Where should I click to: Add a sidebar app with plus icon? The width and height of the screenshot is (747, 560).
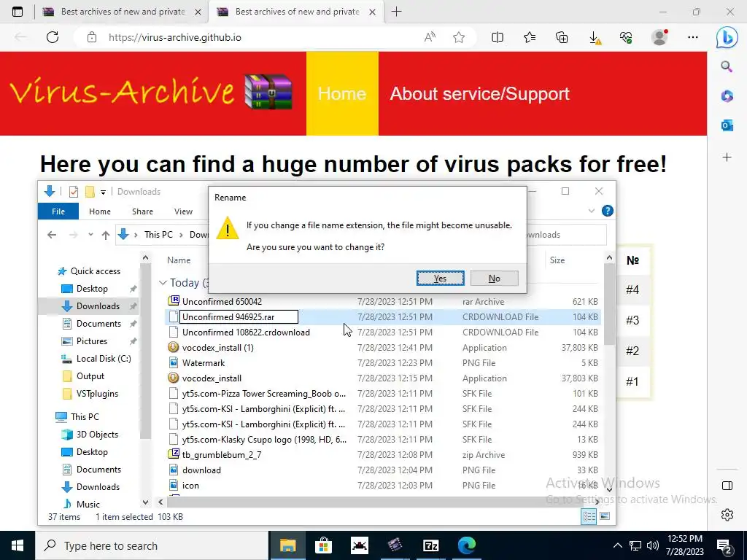(x=727, y=157)
